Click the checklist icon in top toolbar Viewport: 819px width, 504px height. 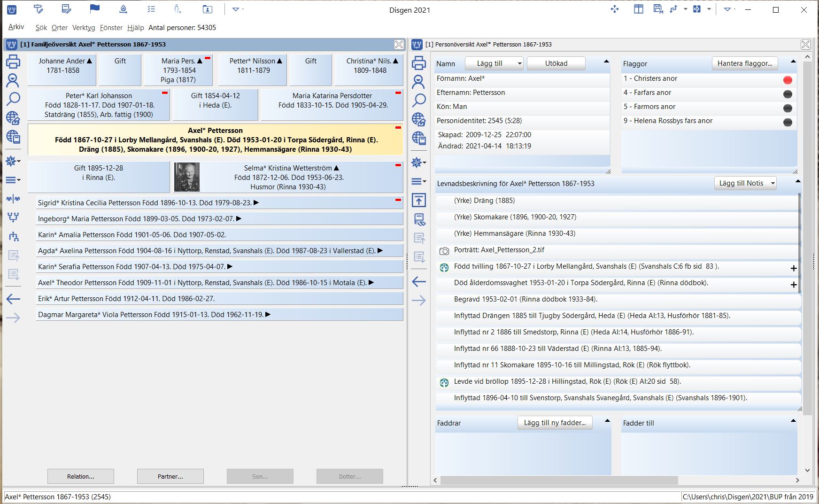[151, 9]
